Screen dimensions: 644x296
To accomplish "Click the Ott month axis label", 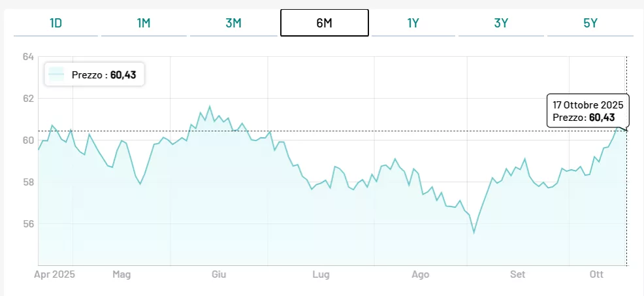I will [x=596, y=274].
